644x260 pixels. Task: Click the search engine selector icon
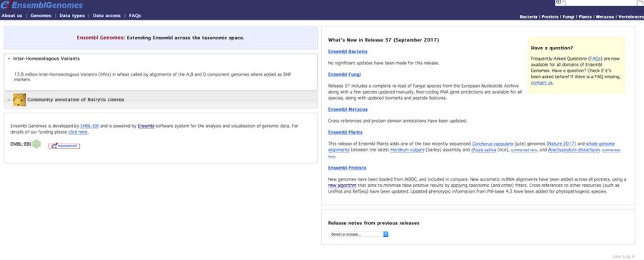tap(560, 2)
